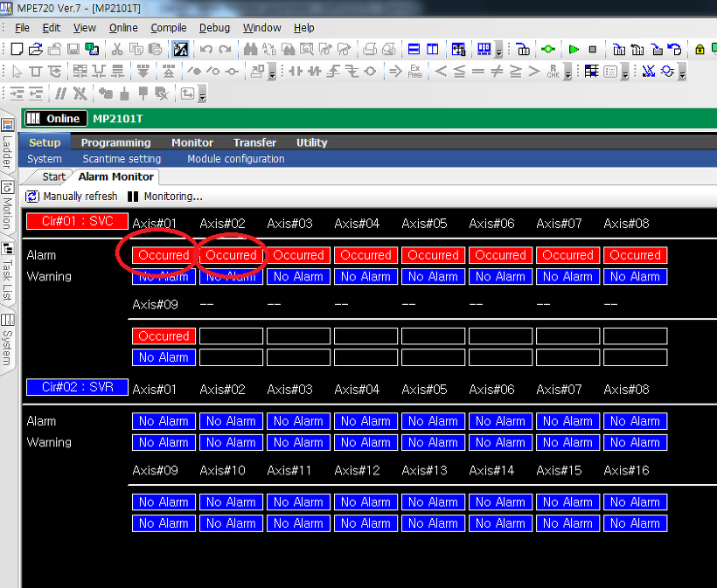Click the Cir#02 : SVR blue button
The height and width of the screenshot is (588, 717).
(x=77, y=387)
